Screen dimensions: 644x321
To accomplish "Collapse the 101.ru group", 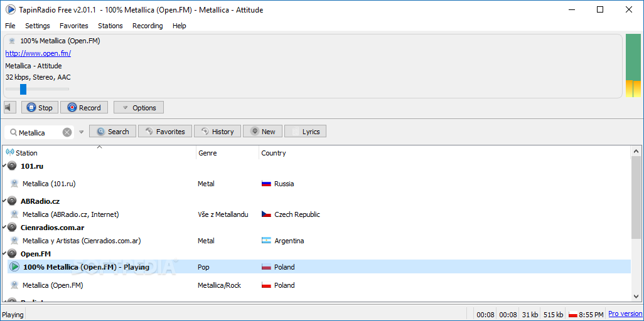I will [x=4, y=166].
